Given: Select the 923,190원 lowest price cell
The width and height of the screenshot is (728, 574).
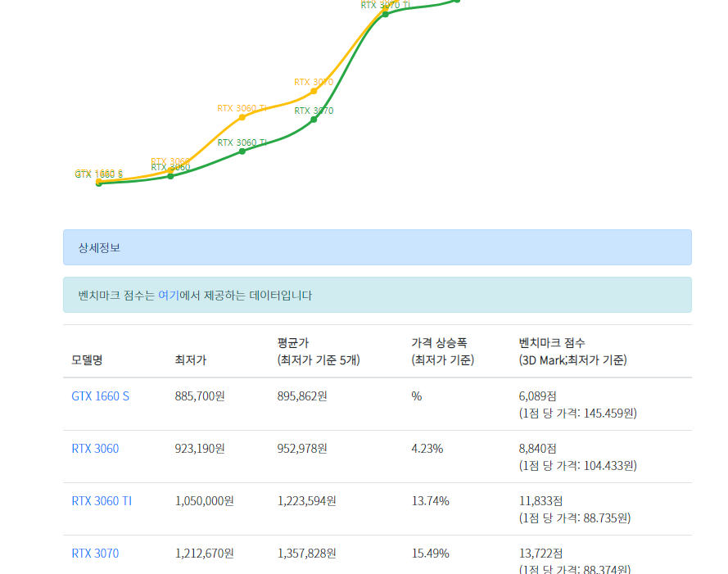Looking at the screenshot, I should [200, 449].
